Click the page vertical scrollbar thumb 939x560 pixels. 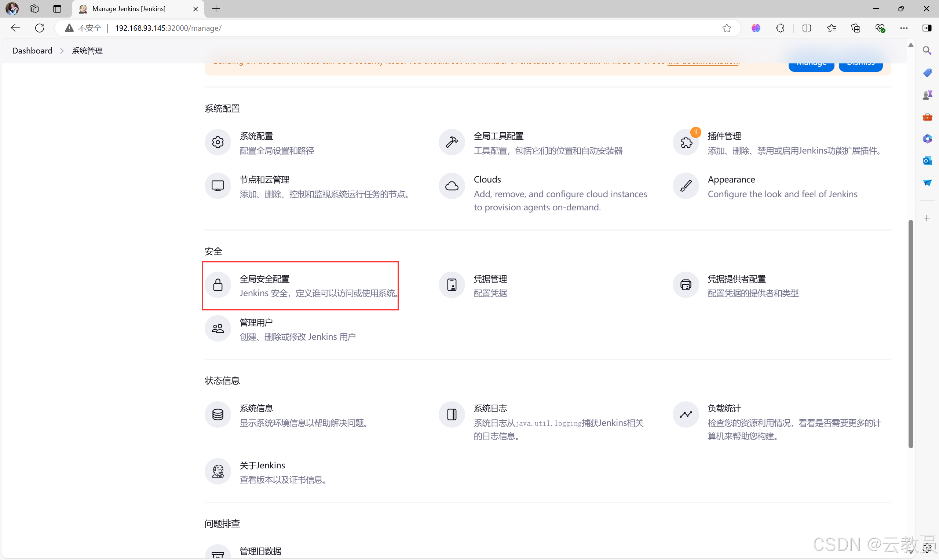(x=911, y=334)
